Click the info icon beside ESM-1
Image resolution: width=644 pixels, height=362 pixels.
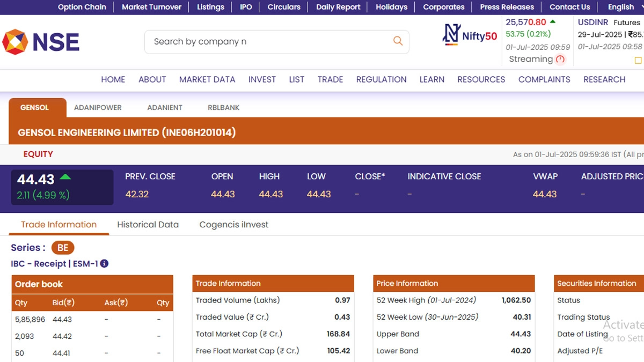point(104,263)
